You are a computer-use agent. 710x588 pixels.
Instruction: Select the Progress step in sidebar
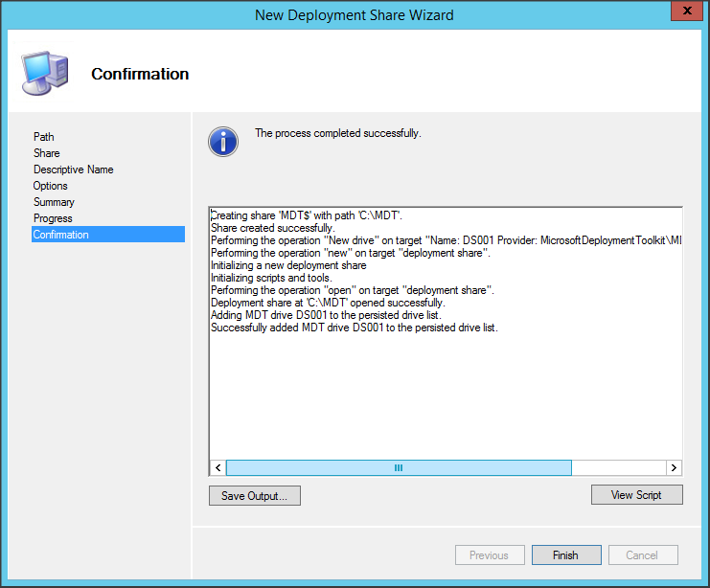(x=53, y=218)
